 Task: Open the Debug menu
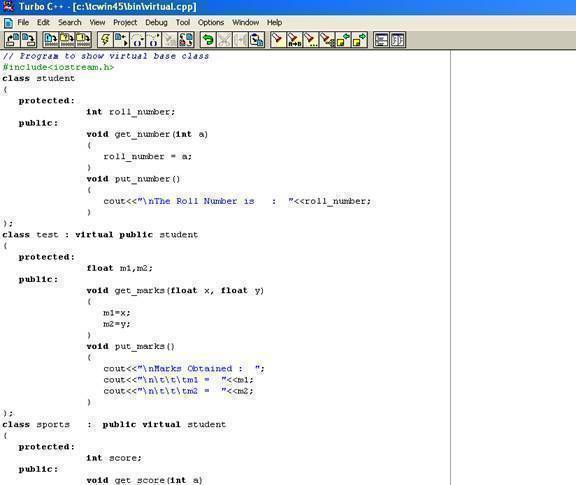coord(156,22)
